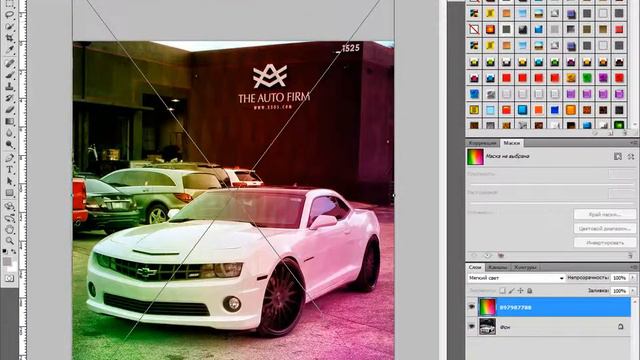640x360 pixels.
Task: Hide the gradient layer 897987788
Action: 472,307
